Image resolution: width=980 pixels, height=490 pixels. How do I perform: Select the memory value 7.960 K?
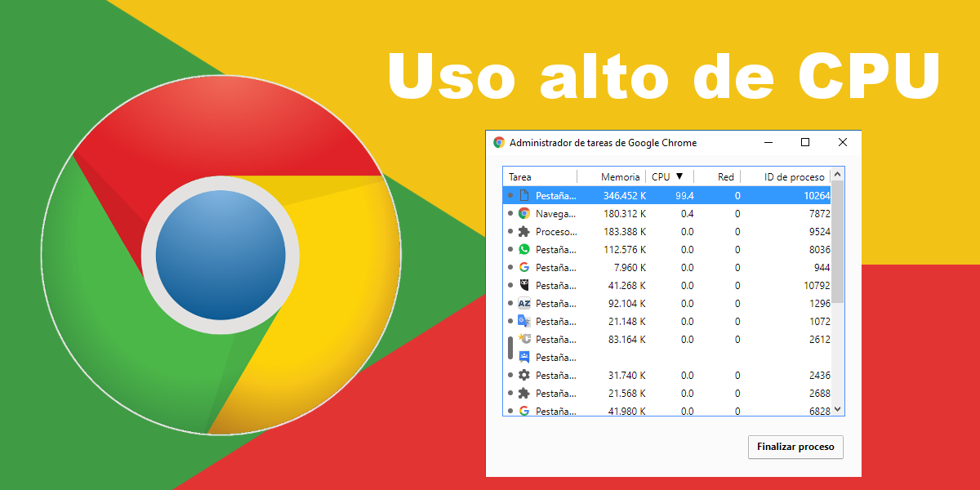tap(630, 268)
